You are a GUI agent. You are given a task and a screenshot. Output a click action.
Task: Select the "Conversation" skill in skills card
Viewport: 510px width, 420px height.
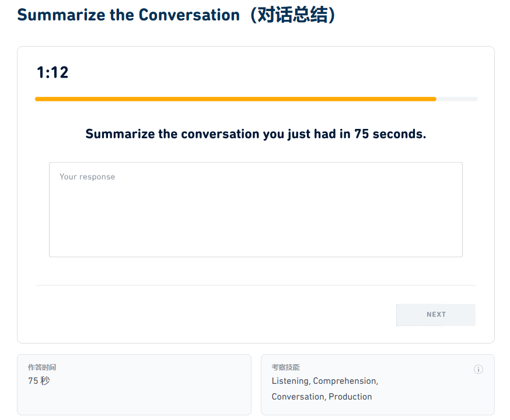[298, 397]
